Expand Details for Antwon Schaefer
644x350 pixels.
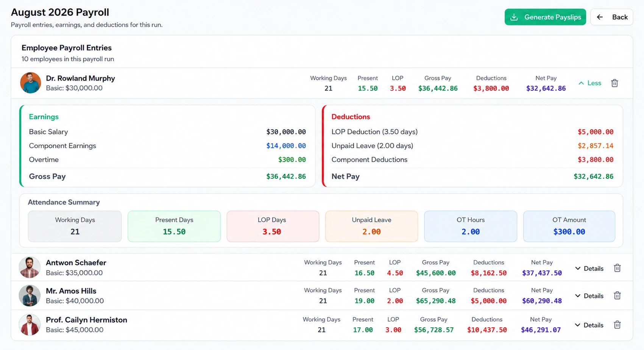coord(589,269)
